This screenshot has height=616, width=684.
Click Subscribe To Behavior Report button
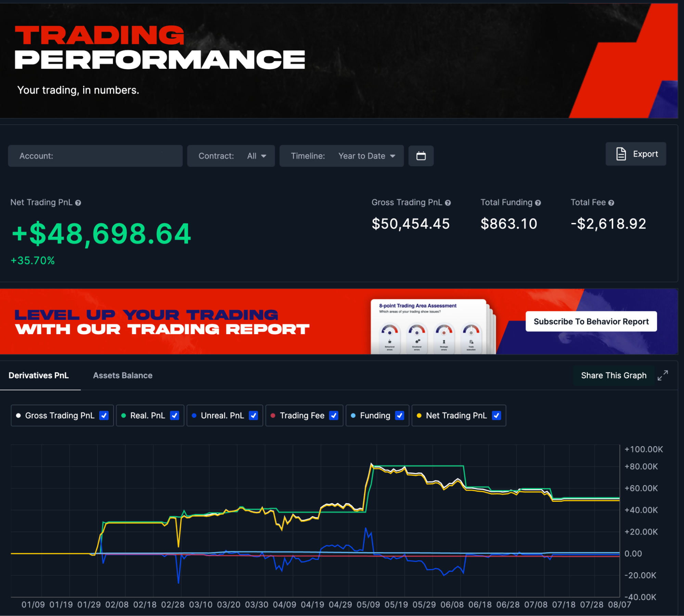[x=591, y=322]
